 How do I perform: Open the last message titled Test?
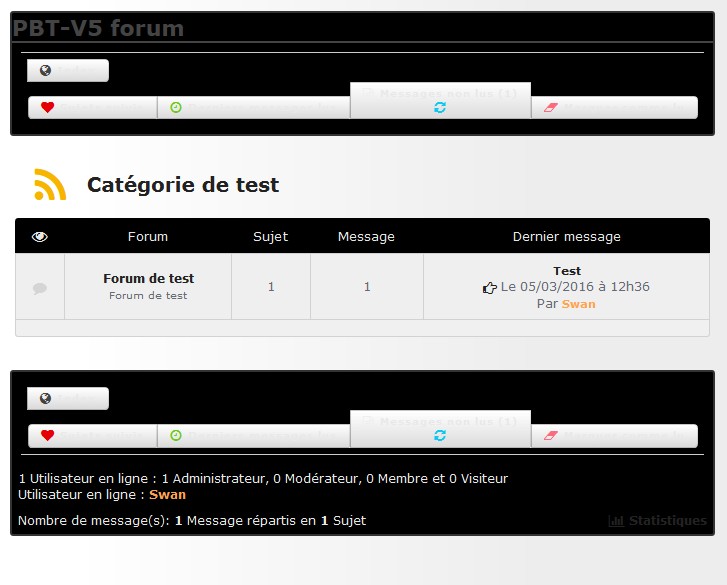tap(567, 271)
